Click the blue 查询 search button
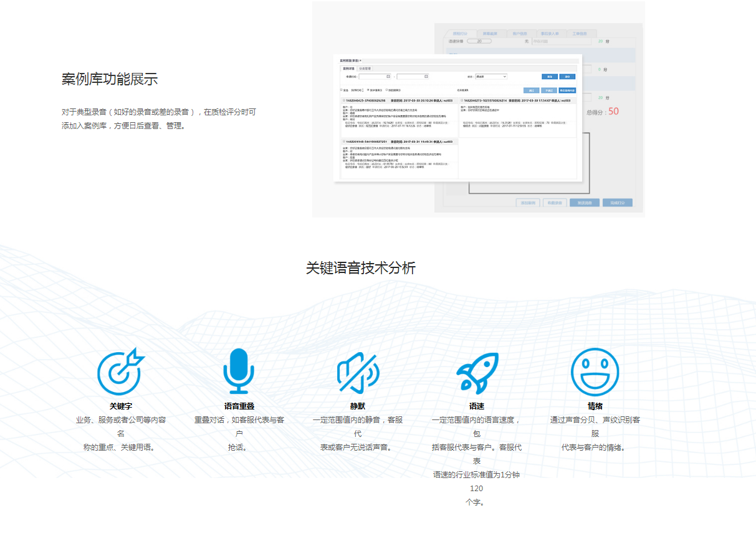 pos(548,77)
